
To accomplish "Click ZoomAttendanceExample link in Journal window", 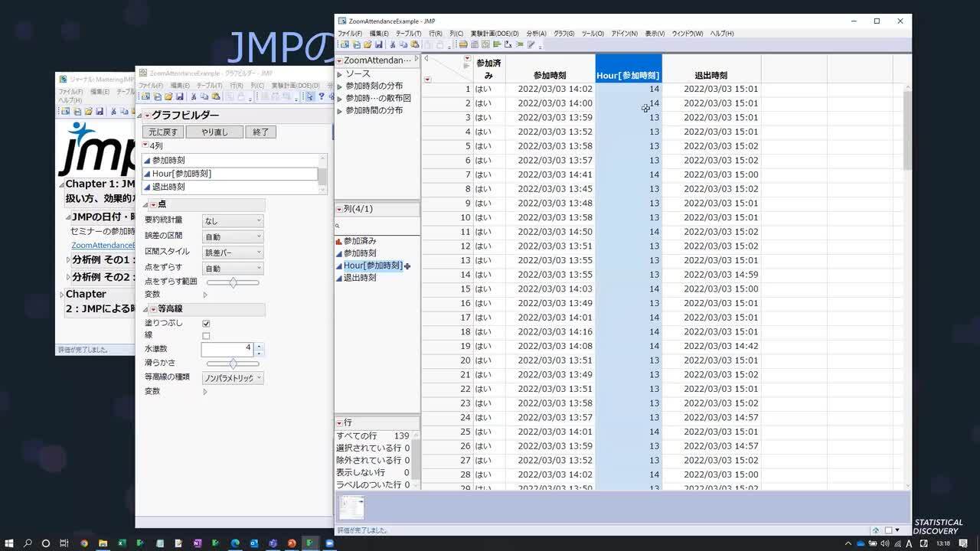I will coord(103,245).
